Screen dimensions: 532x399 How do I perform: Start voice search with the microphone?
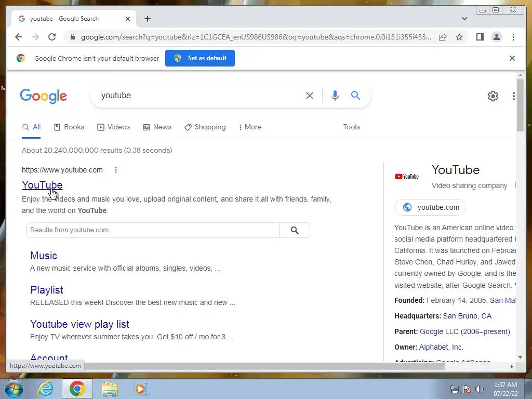(335, 96)
